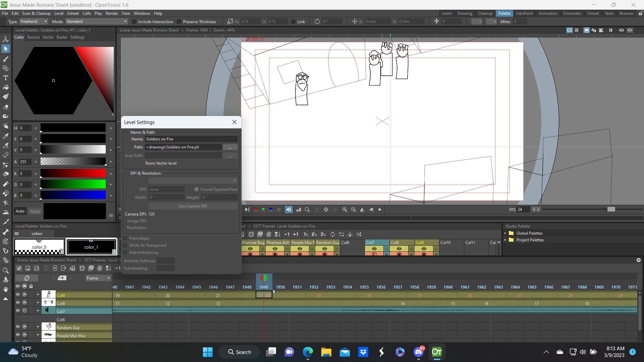Open the Mode dropdown set to Standard
Viewport: 644px width, 362px height.
[x=96, y=21]
